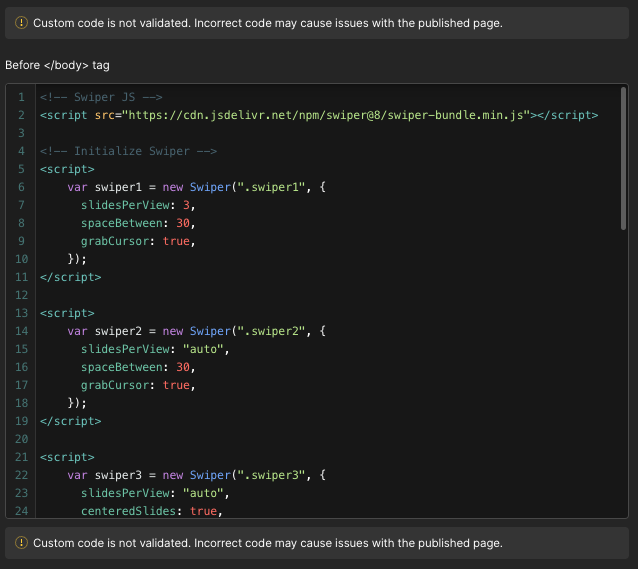Click 'centeredSlides: true,' on line 24
638x569 pixels.
(152, 511)
